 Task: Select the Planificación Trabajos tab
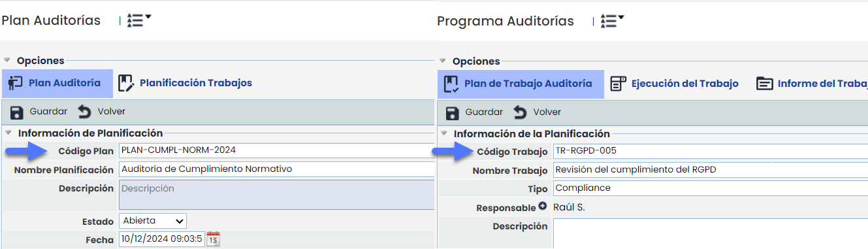coord(185,83)
